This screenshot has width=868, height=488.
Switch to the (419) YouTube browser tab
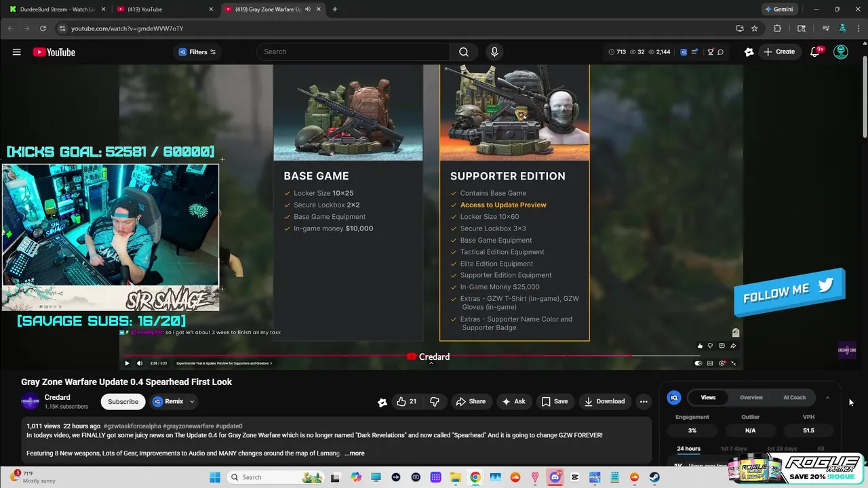pyautogui.click(x=165, y=9)
